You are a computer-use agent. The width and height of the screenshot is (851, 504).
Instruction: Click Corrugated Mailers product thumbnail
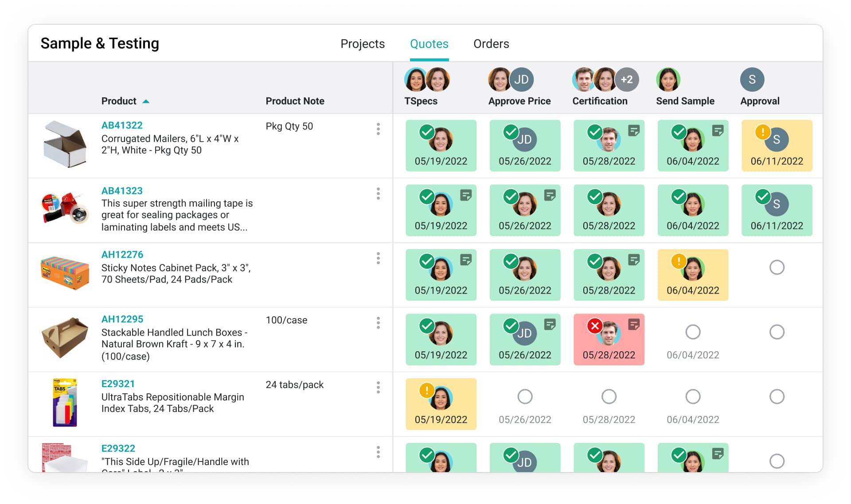65,144
